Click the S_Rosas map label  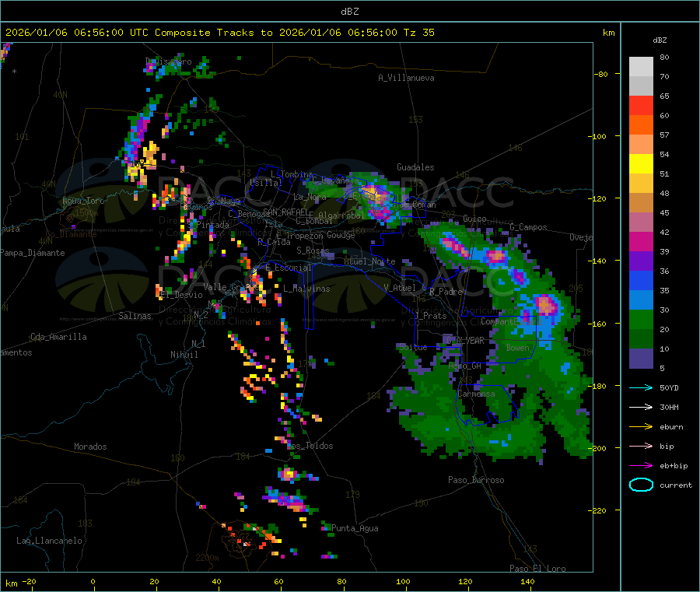(313, 250)
